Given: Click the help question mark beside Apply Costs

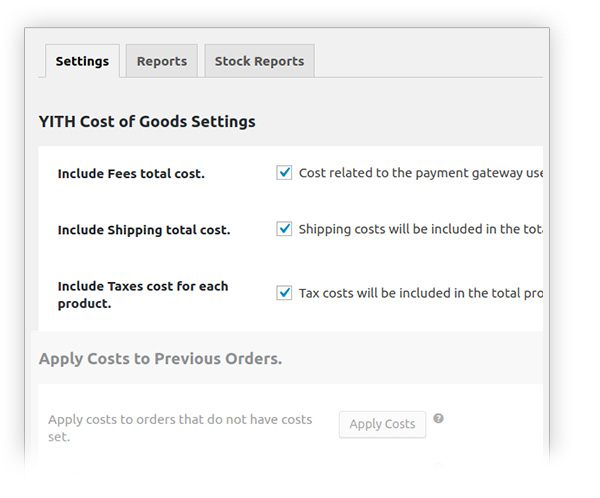Looking at the screenshot, I should pos(438,418).
